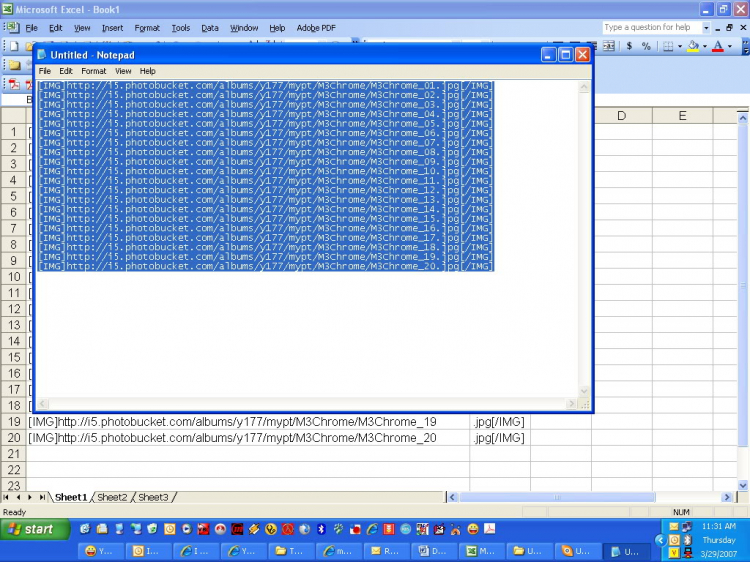
Task: Open the Excel Insert menu
Action: 112,28
